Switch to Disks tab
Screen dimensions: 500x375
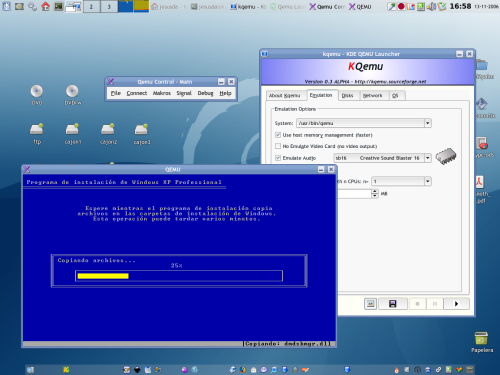click(x=347, y=96)
